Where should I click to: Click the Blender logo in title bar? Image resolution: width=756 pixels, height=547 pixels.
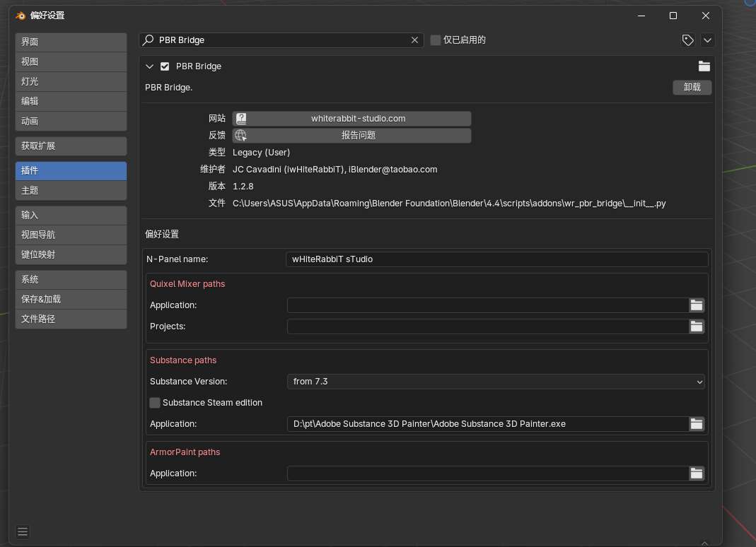(21, 16)
